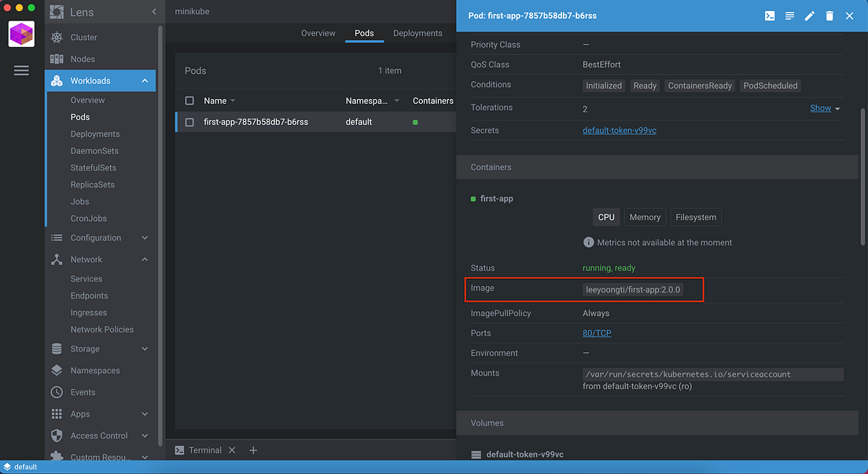View pod logs using the logs icon
This screenshot has width=868, height=474.
[x=789, y=15]
